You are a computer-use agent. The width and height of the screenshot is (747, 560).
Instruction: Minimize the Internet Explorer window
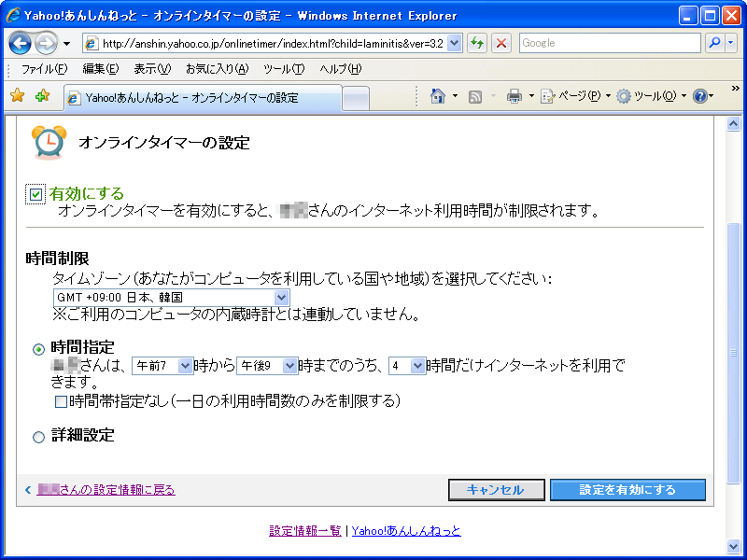click(688, 15)
